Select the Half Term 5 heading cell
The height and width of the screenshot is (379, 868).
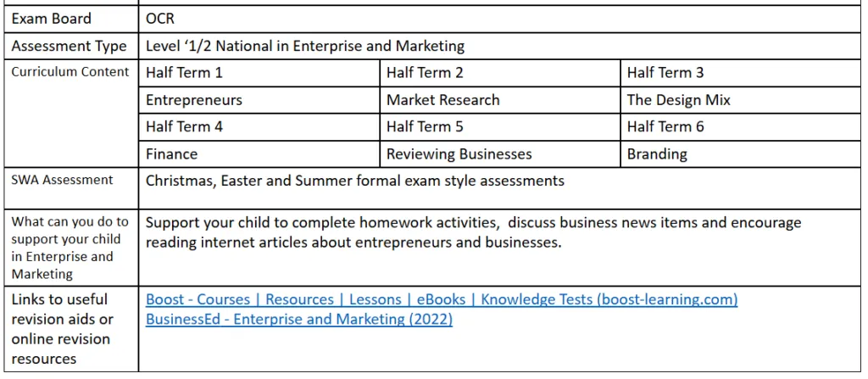pyautogui.click(x=425, y=127)
